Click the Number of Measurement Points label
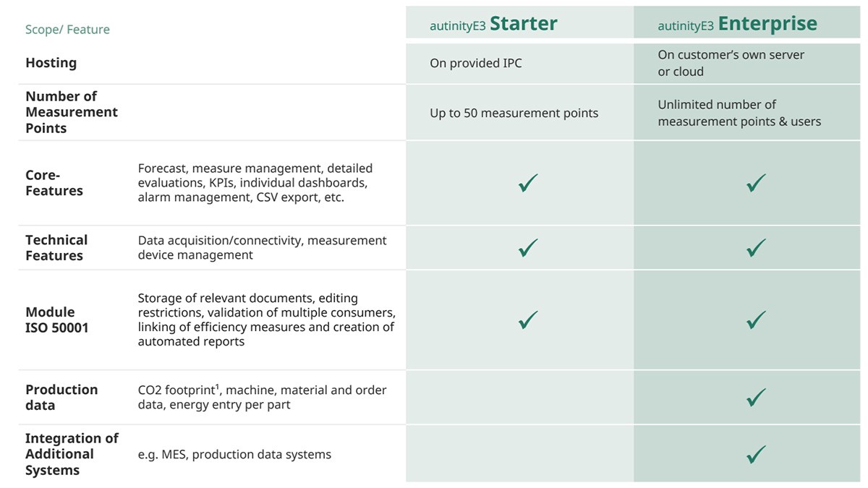 click(x=71, y=112)
